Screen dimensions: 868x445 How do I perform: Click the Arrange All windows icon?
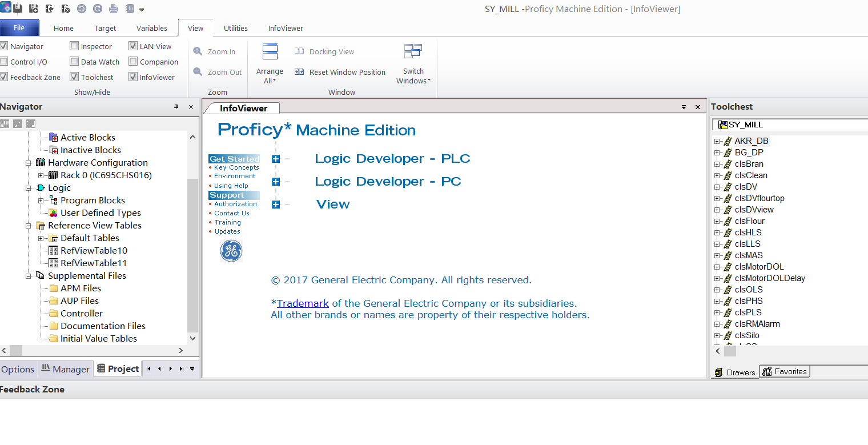click(x=270, y=51)
